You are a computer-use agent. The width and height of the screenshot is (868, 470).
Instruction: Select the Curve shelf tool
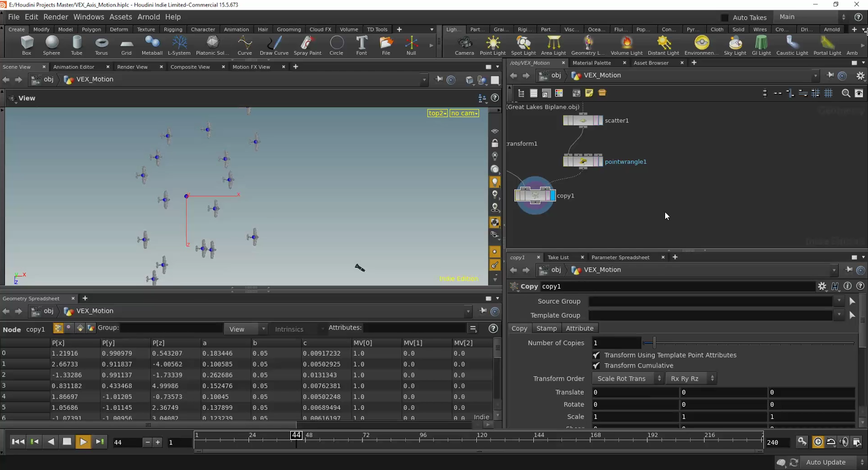coord(245,46)
